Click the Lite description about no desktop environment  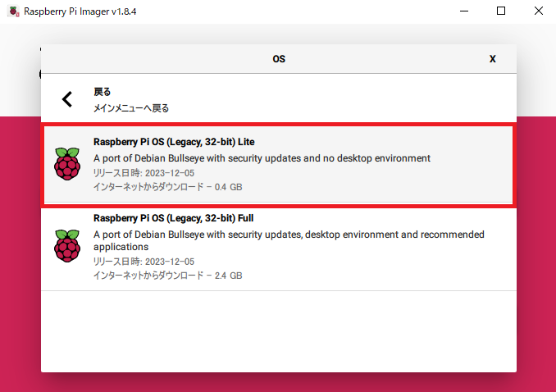262,158
